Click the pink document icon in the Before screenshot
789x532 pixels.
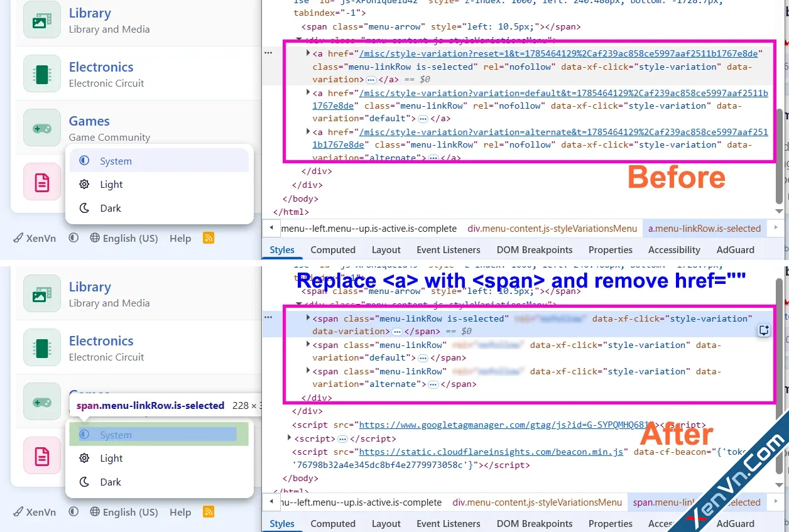tap(42, 182)
